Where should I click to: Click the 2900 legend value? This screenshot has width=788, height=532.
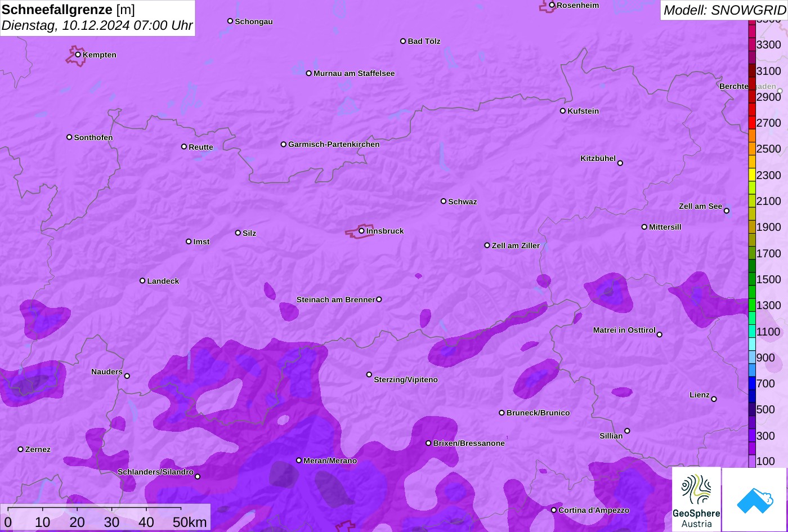tap(769, 97)
